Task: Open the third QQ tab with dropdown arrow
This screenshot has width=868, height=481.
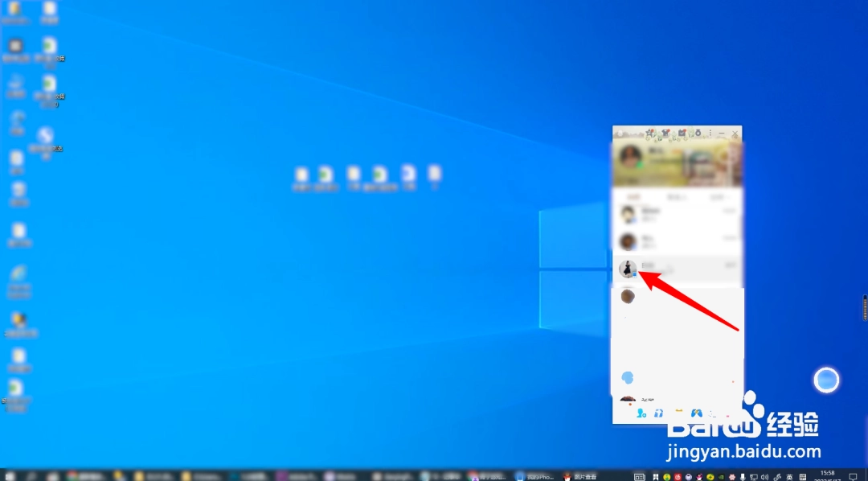Action: (718, 197)
